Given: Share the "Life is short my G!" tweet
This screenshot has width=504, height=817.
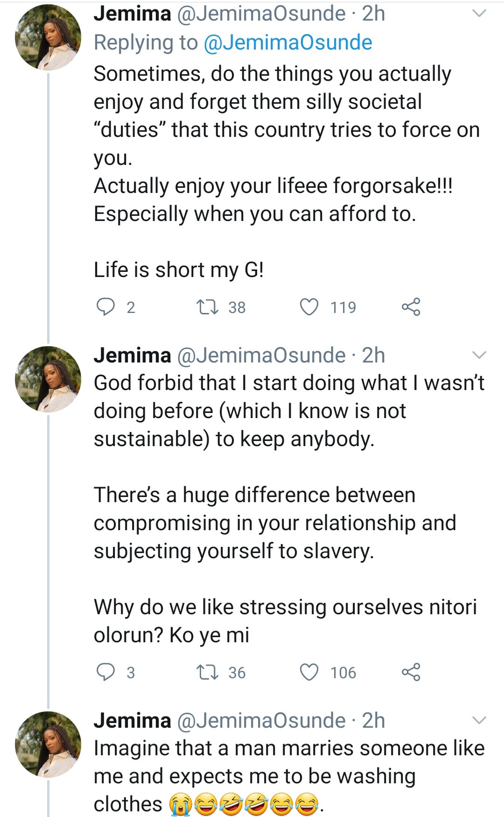Looking at the screenshot, I should (411, 307).
